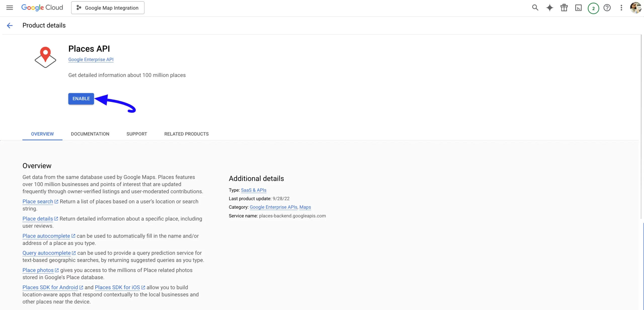Click the Product details heading
Viewport: 644px width, 310px height.
[x=44, y=25]
